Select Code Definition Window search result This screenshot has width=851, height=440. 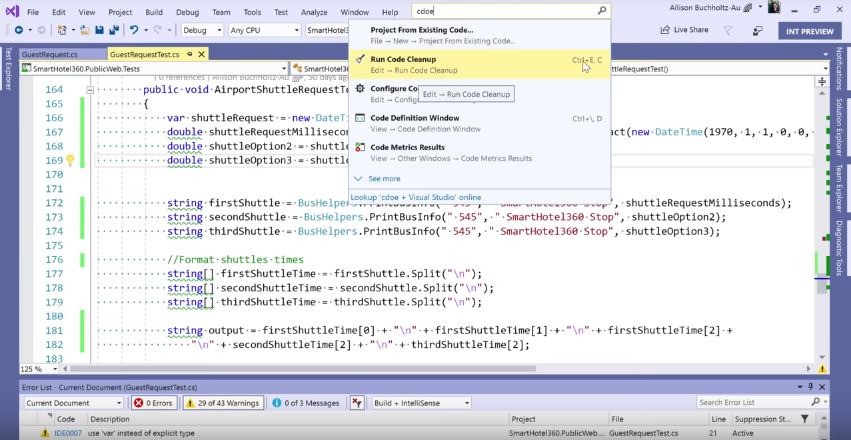[x=480, y=123]
